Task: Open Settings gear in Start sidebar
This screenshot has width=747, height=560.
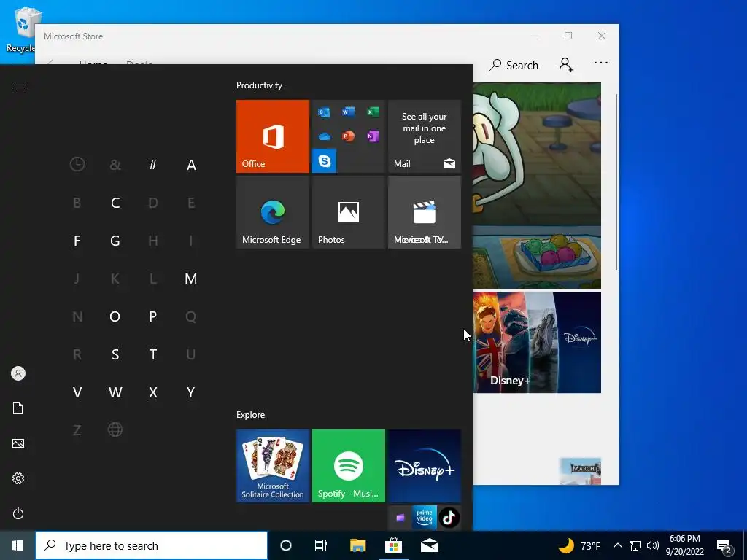Action: (x=18, y=478)
